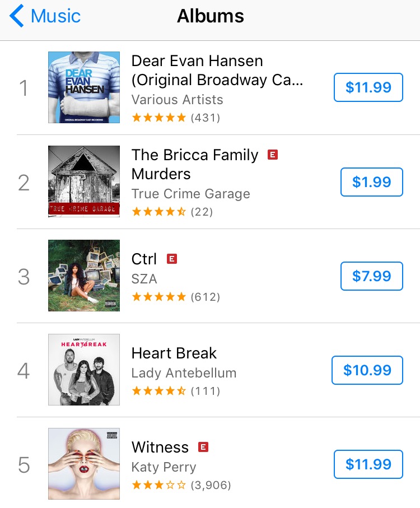Select the Heart Break album title
This screenshot has width=420, height=508.
pyautogui.click(x=174, y=353)
